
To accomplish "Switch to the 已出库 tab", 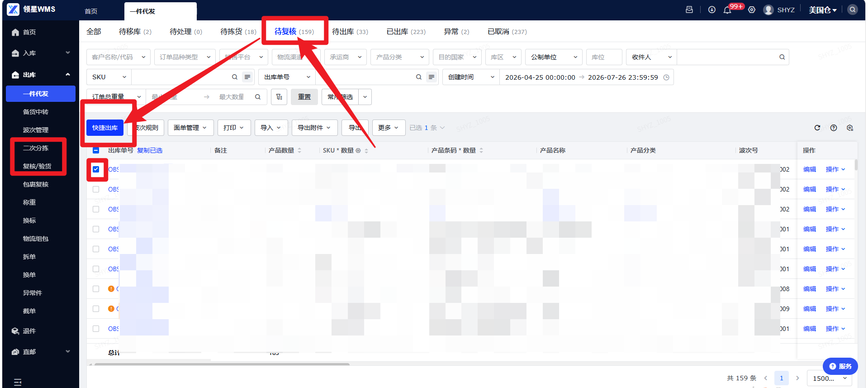I will click(406, 32).
